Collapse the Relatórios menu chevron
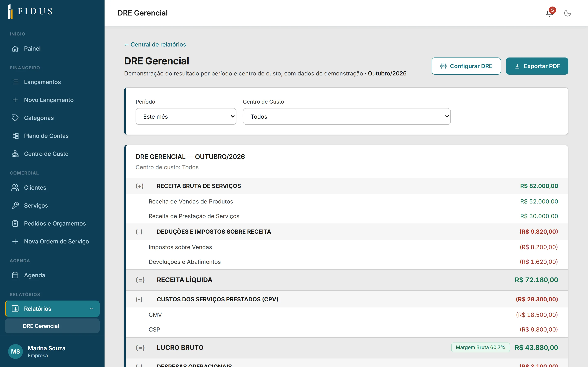This screenshot has height=367, width=588. click(91, 309)
